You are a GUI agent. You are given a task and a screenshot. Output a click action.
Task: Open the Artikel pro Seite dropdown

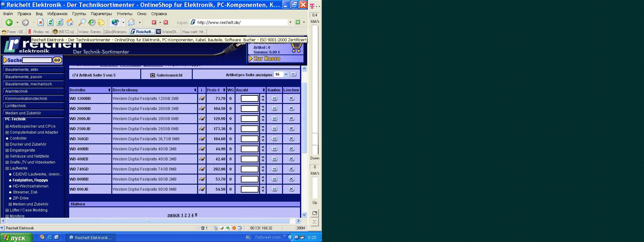coord(286,74)
